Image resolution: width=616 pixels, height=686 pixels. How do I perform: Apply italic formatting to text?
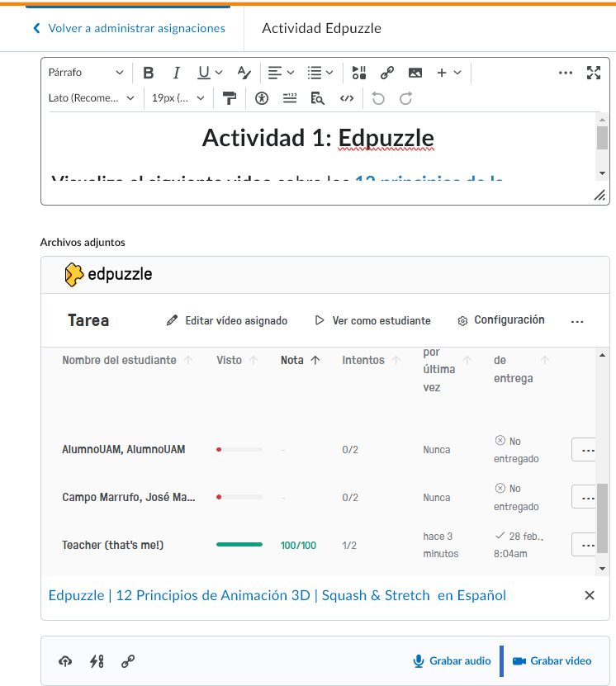[176, 73]
